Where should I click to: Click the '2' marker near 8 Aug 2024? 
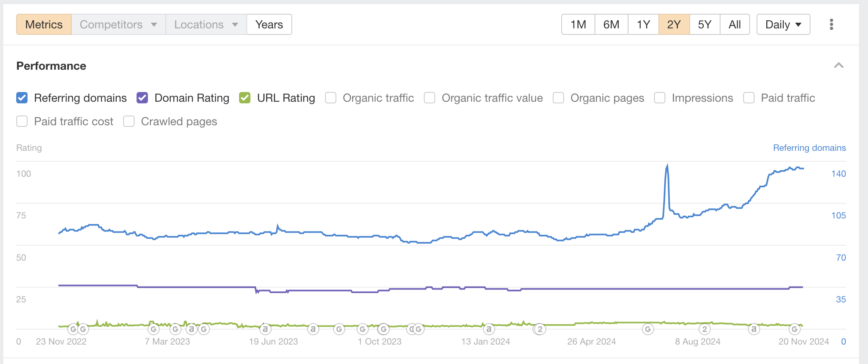click(705, 329)
